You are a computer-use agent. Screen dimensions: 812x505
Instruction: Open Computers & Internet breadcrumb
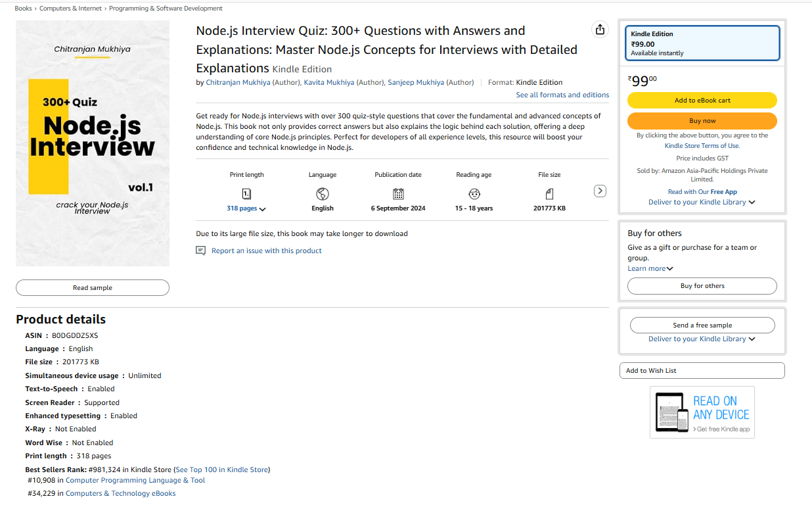click(70, 9)
